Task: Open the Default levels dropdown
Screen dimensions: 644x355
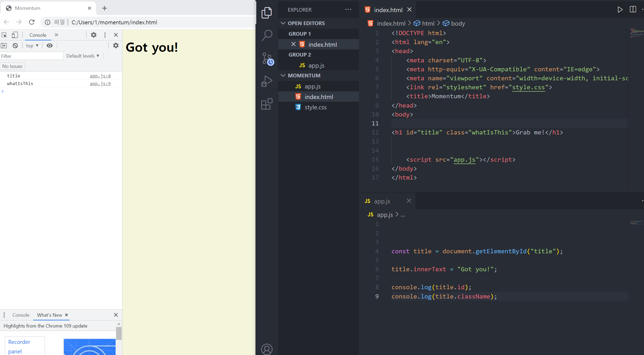Action: click(83, 56)
